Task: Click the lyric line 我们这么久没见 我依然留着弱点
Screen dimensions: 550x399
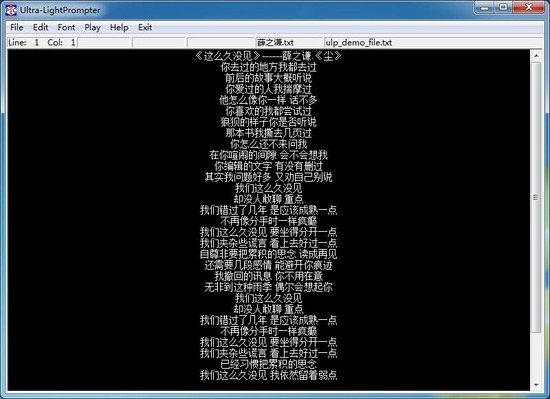Action: click(x=268, y=375)
